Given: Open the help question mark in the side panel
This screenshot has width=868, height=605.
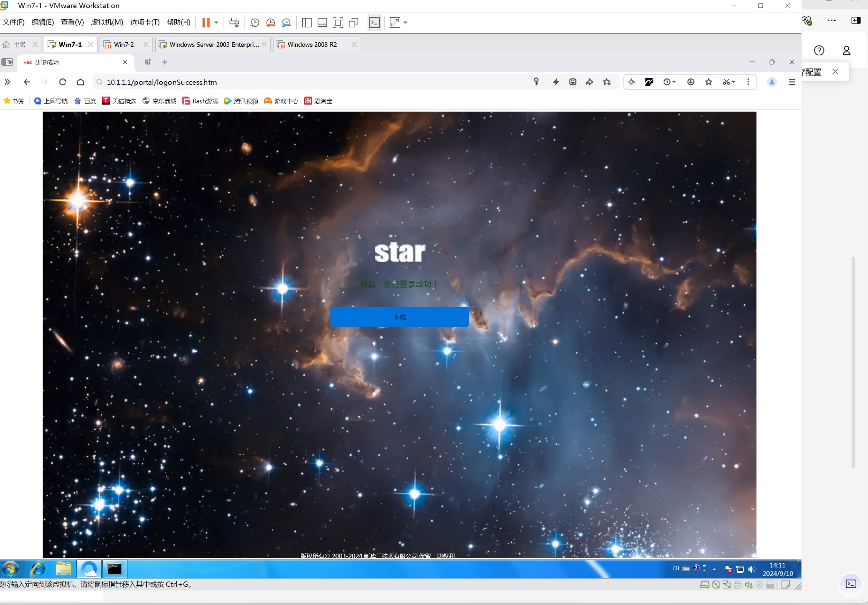Looking at the screenshot, I should tap(819, 50).
